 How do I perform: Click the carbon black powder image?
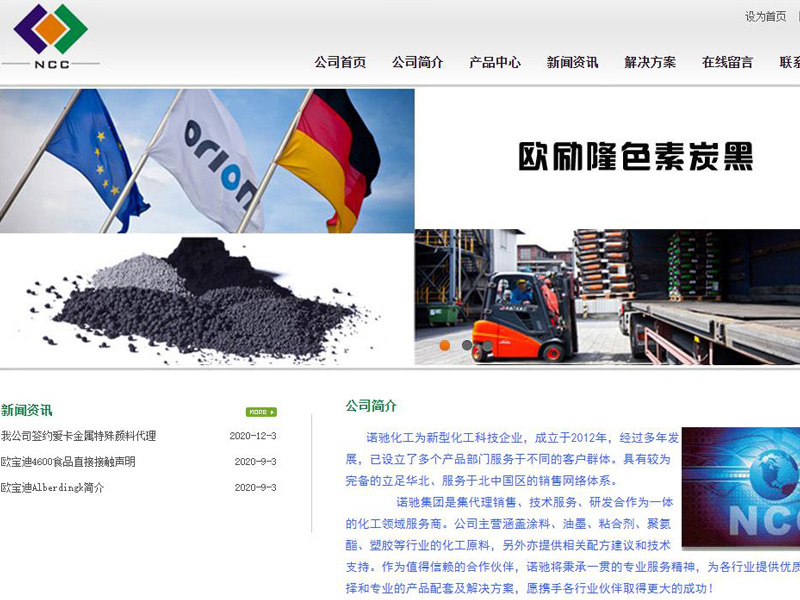click(207, 298)
